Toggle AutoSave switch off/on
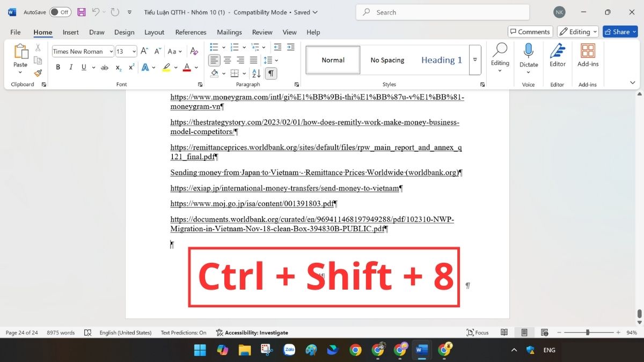The width and height of the screenshot is (644, 362). point(60,12)
